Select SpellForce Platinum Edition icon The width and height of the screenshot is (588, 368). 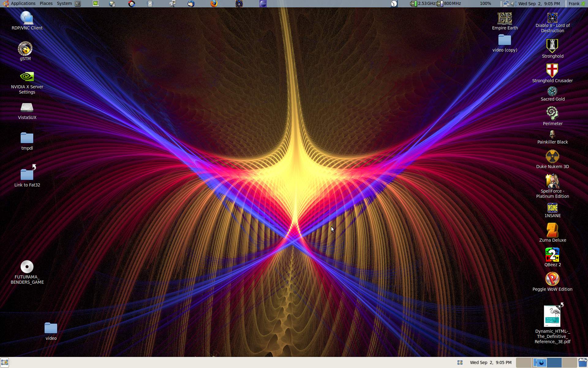point(552,186)
